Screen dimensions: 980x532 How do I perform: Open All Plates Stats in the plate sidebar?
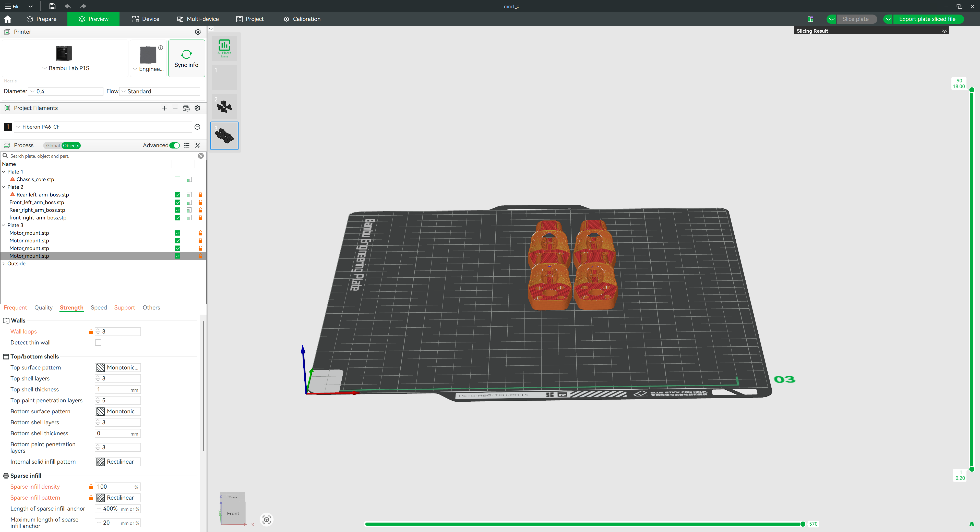(224, 48)
